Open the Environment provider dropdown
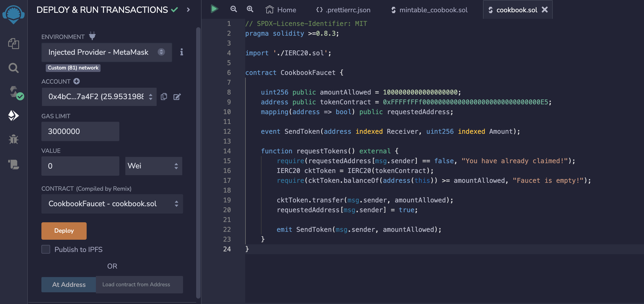644x304 pixels. (x=107, y=52)
